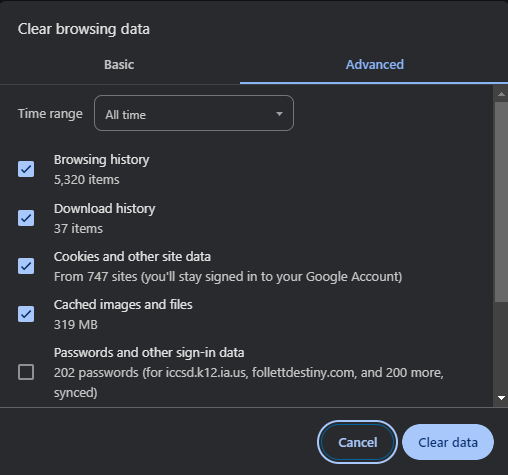
Task: Disable the Cookies and other site data checkbox
Action: pos(26,266)
